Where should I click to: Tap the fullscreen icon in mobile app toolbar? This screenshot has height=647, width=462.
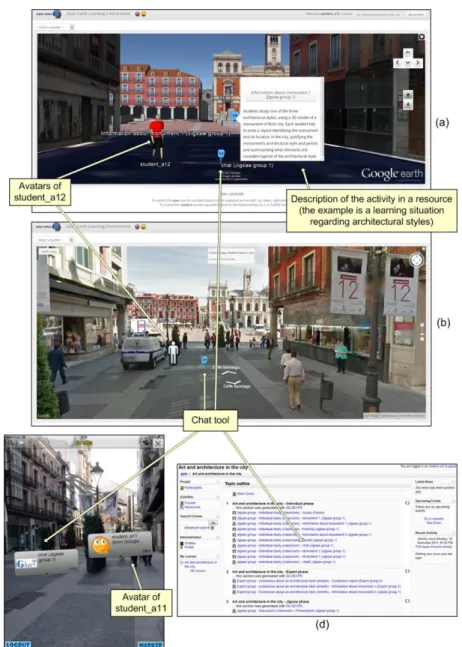coord(158,443)
